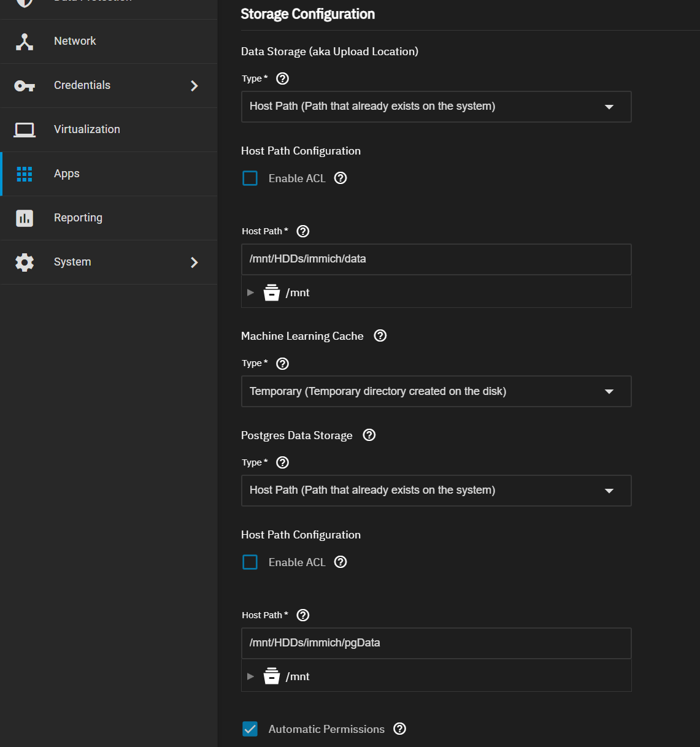
Task: Click the Credentials key icon
Action: 24,85
